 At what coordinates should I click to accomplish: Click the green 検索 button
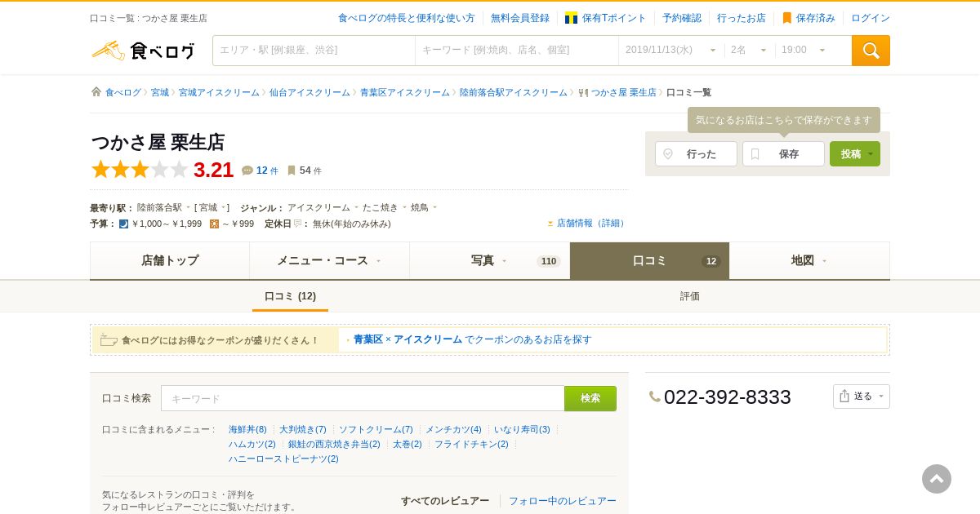(590, 398)
